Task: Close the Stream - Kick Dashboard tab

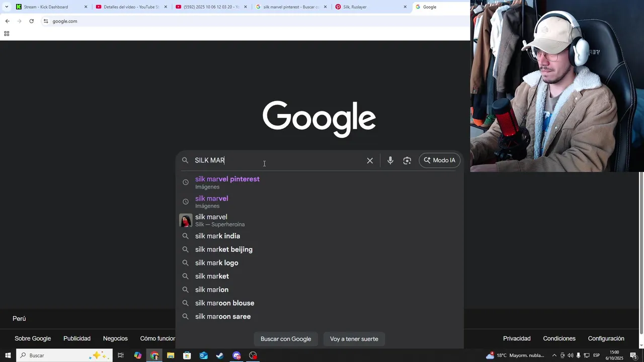Action: tap(86, 7)
